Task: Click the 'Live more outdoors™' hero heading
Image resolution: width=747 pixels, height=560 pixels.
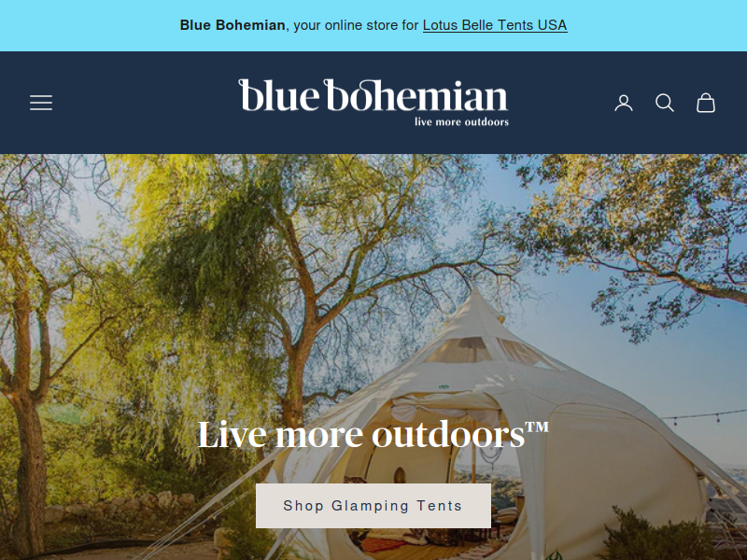Action: (x=373, y=434)
